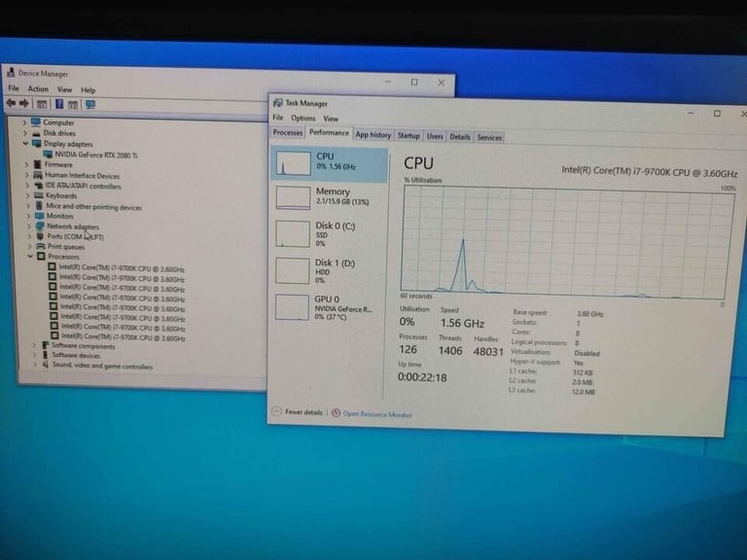Select the last i7-9700K processor entry
The height and width of the screenshot is (560, 747).
click(x=124, y=337)
